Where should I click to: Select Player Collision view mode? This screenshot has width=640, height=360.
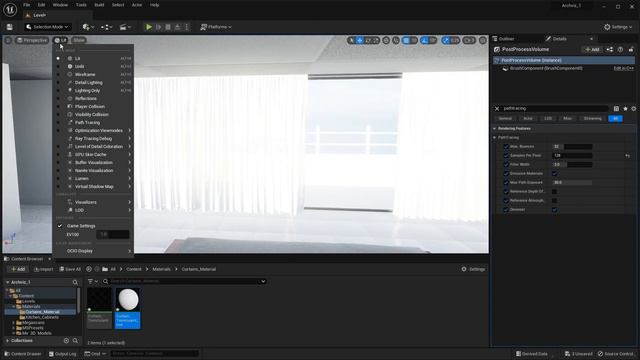pyautogui.click(x=93, y=107)
